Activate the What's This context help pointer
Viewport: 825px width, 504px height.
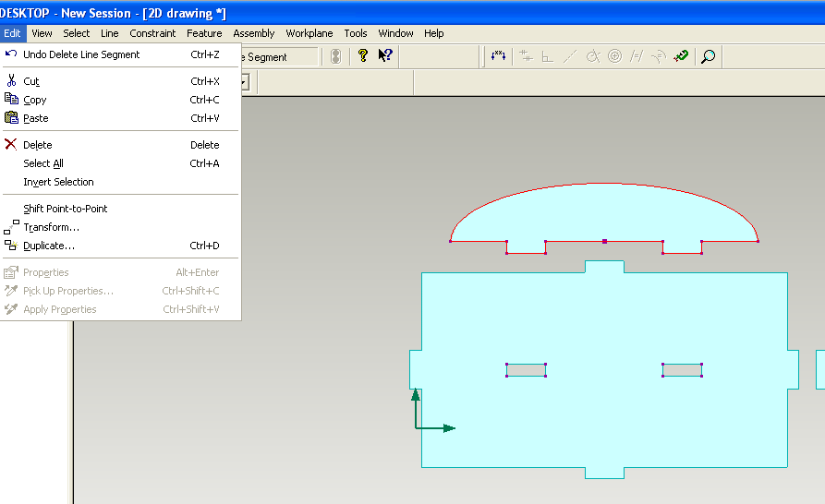coord(385,55)
